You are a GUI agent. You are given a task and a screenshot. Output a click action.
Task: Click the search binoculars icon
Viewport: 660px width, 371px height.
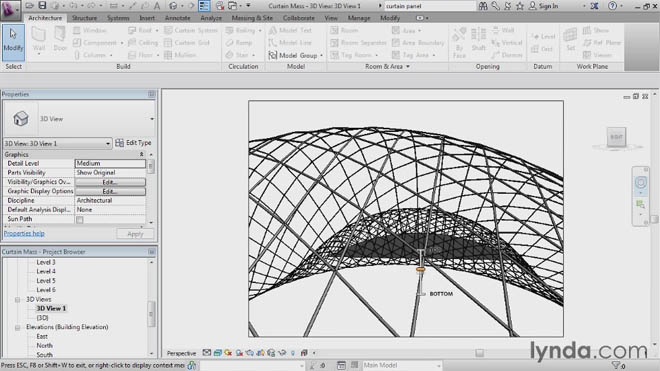(483, 6)
